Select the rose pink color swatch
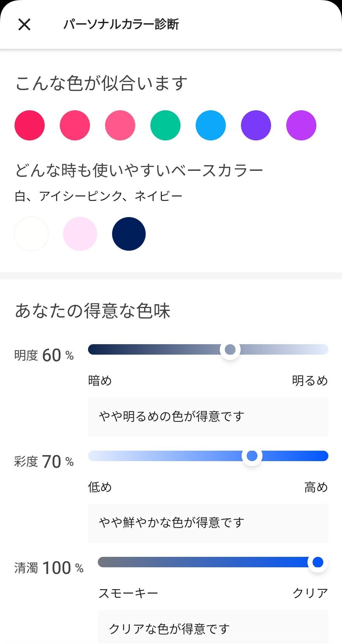 pyautogui.click(x=75, y=125)
